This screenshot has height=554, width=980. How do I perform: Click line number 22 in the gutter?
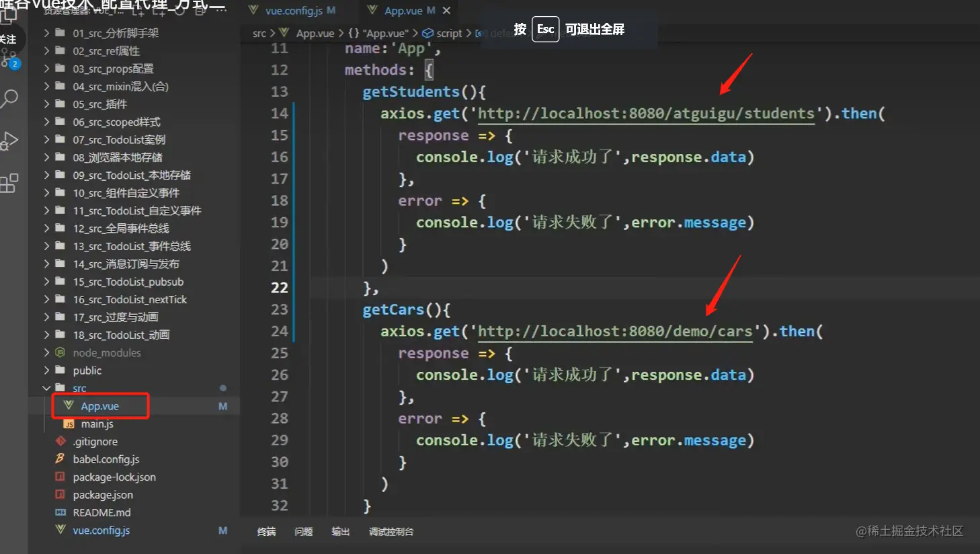pyautogui.click(x=279, y=287)
